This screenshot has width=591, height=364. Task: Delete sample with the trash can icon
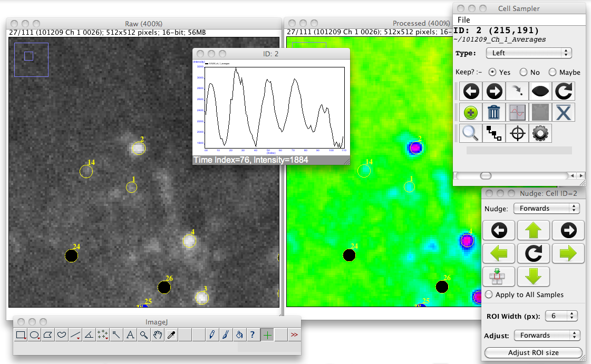point(494,113)
